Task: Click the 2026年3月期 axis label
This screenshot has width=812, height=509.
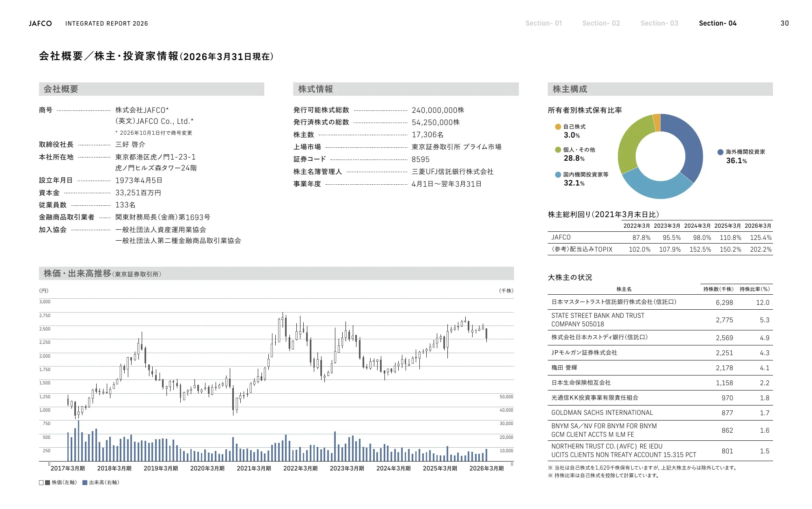Action: point(486,468)
